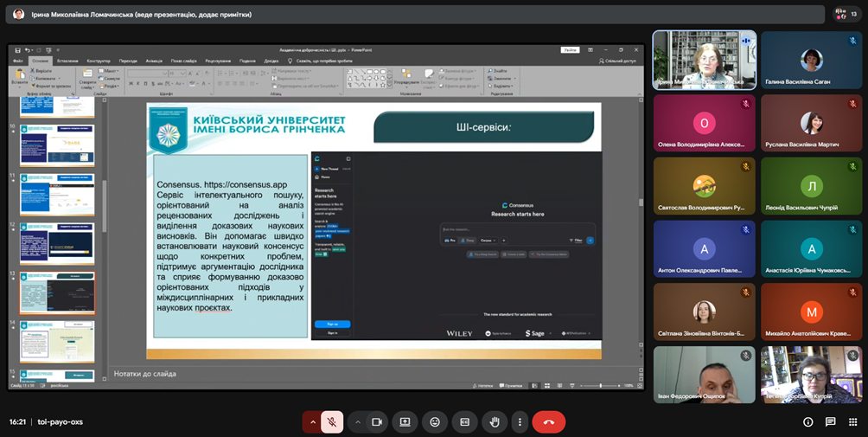
Task: Open the activities grid icon
Action: 852,421
